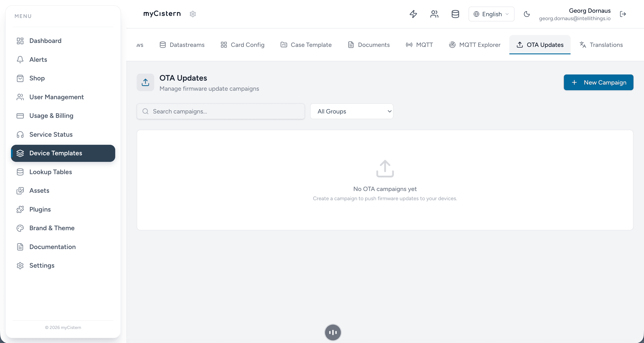
Task: Focus the Search campaigns field
Action: coord(221,111)
